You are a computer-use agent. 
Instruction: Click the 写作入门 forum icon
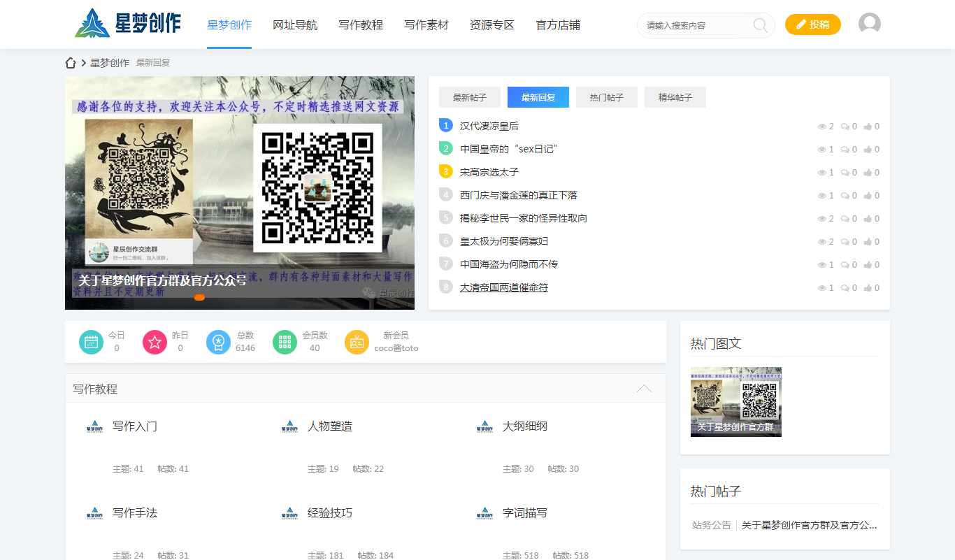pos(94,427)
